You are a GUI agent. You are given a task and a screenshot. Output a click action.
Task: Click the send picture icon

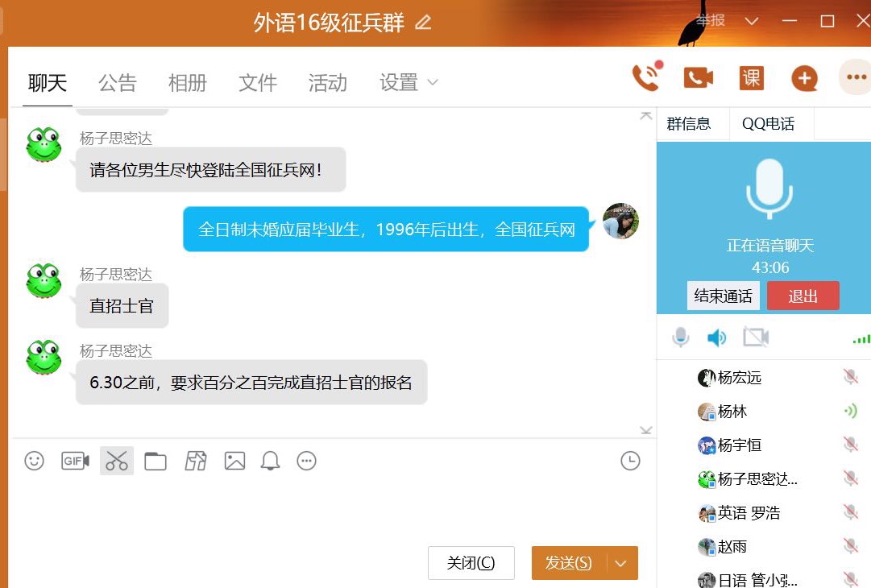[234, 461]
